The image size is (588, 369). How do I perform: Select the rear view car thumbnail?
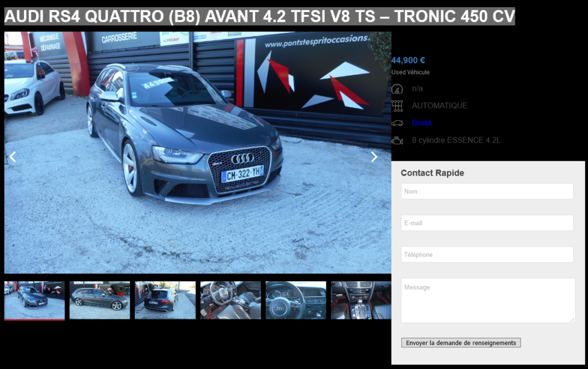point(165,301)
